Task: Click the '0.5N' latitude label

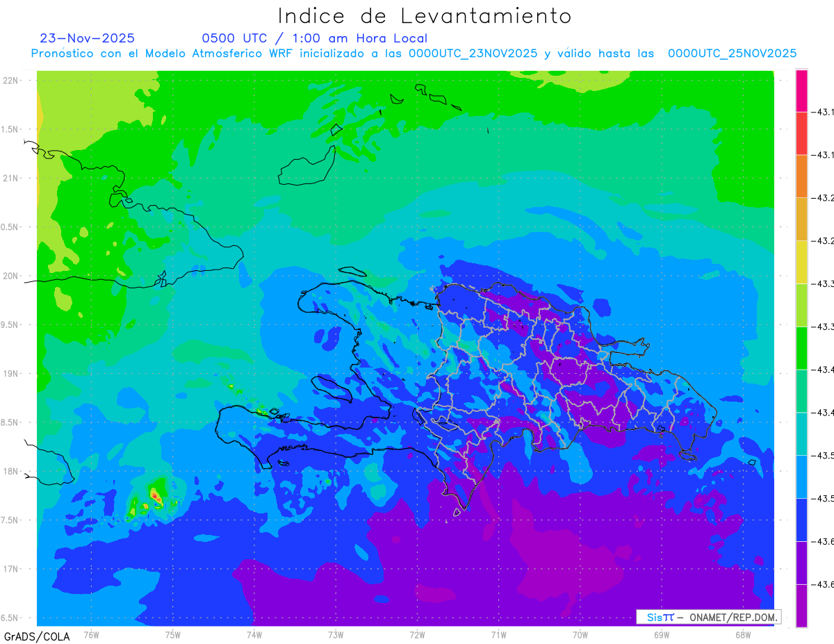Action: coord(10,227)
